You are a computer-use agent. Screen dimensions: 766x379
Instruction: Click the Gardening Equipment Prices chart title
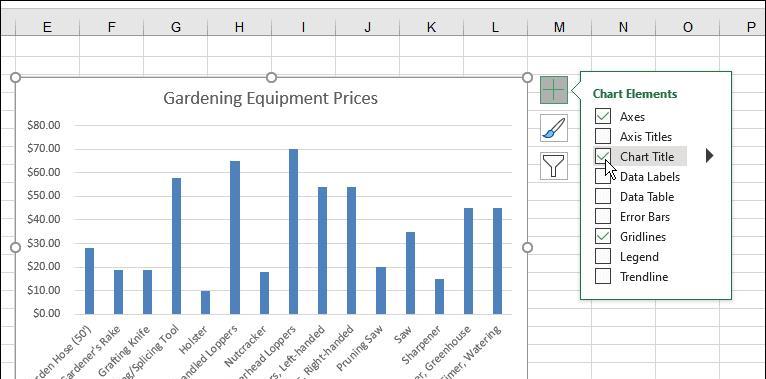coord(270,98)
